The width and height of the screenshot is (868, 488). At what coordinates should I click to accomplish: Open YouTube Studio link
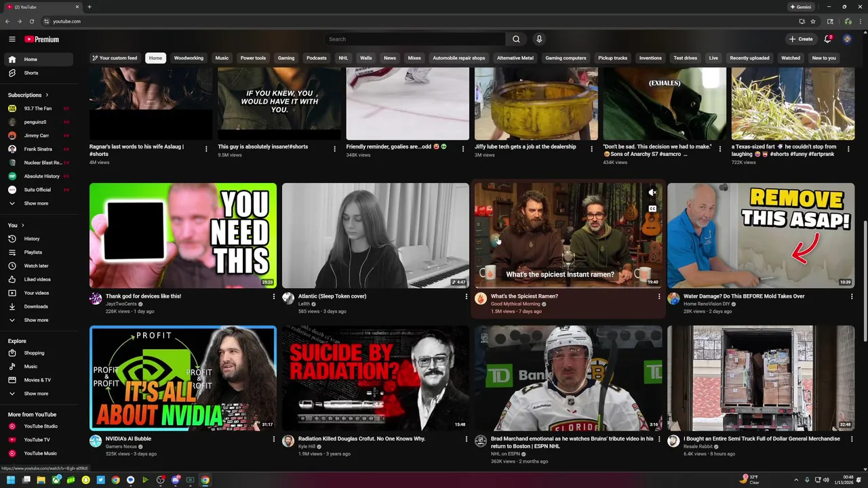point(39,426)
